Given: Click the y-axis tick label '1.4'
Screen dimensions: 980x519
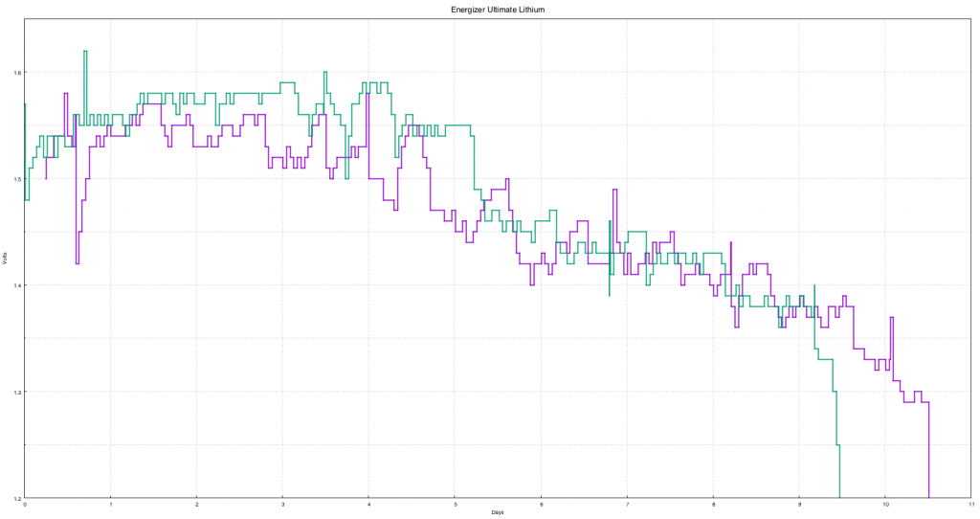Looking at the screenshot, I should pyautogui.click(x=17, y=285).
